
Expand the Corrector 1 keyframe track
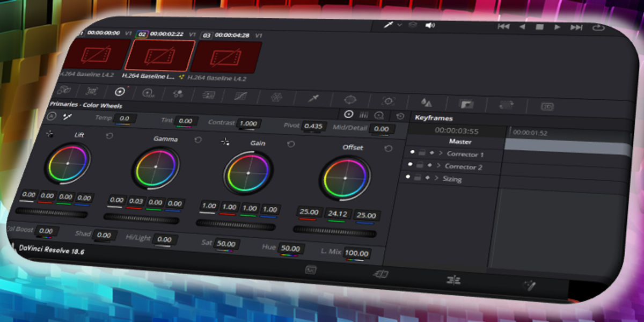[441, 153]
